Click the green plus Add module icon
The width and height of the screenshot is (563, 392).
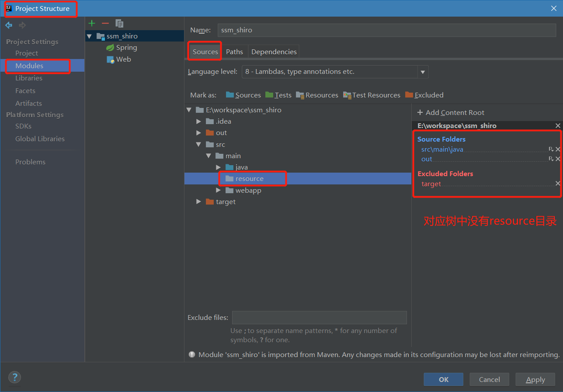pos(91,23)
